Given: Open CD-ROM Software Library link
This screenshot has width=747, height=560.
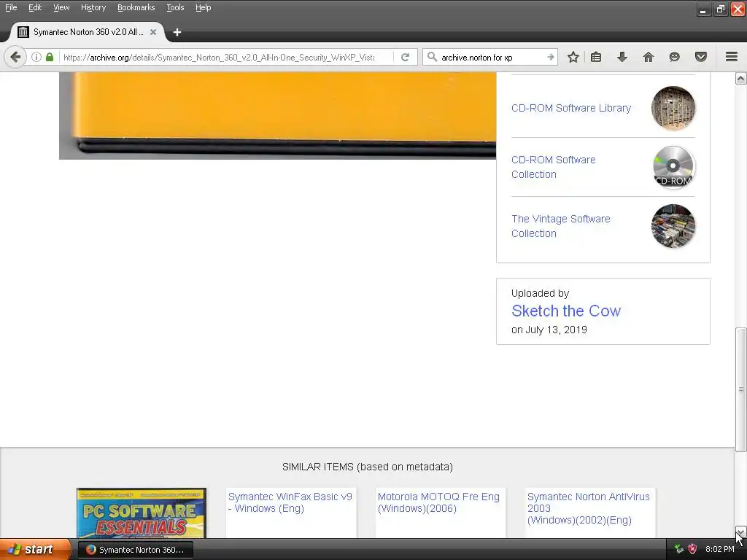Looking at the screenshot, I should point(570,108).
